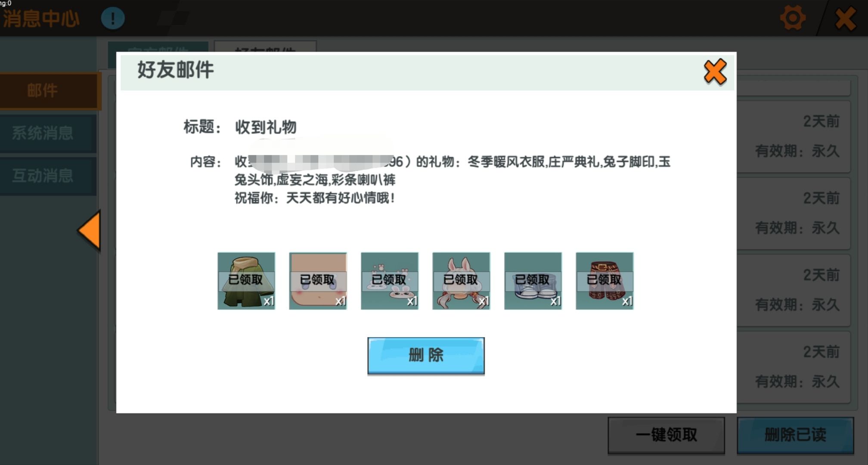
Task: Select the 邮件 sidebar tab
Action: point(43,91)
